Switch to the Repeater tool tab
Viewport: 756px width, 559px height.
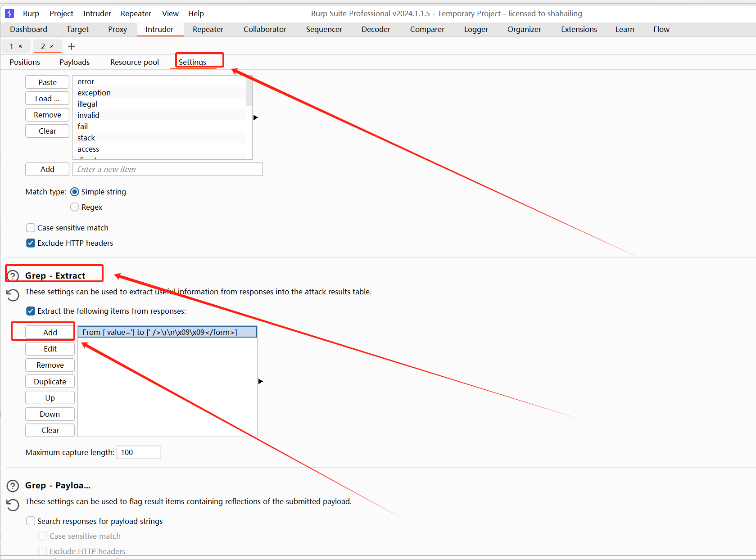(208, 29)
